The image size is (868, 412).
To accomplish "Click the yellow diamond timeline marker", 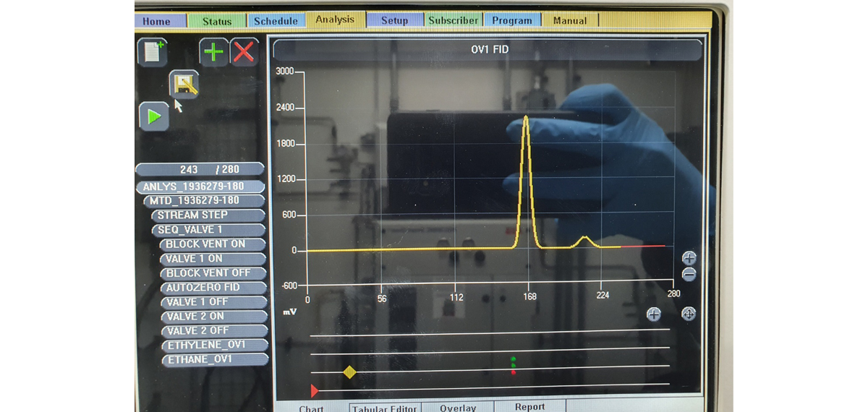I will click(x=349, y=372).
